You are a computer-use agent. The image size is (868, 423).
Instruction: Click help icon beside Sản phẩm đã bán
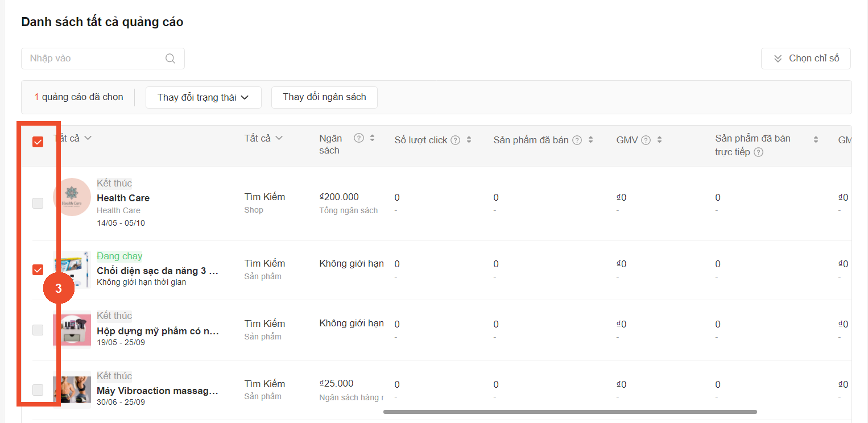click(577, 140)
